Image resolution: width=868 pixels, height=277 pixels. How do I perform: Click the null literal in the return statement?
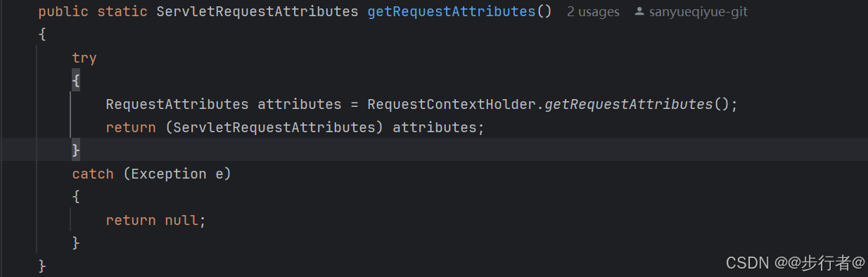tap(181, 220)
